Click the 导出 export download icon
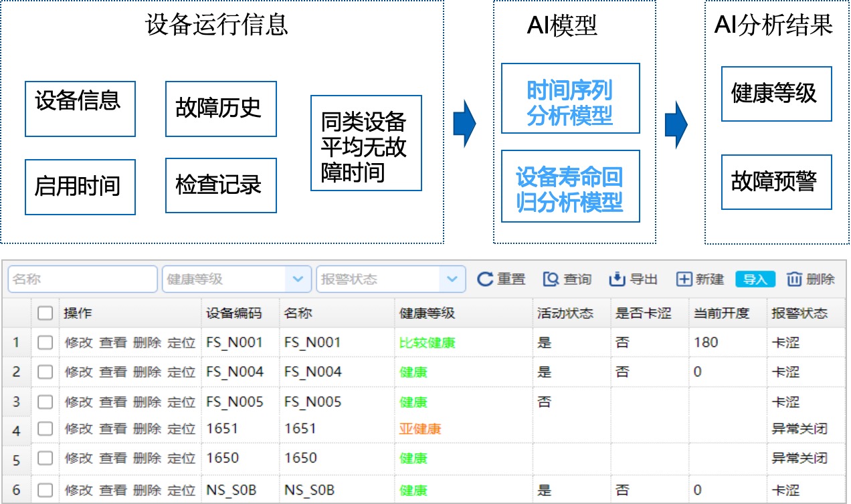851x504 pixels. coord(616,279)
